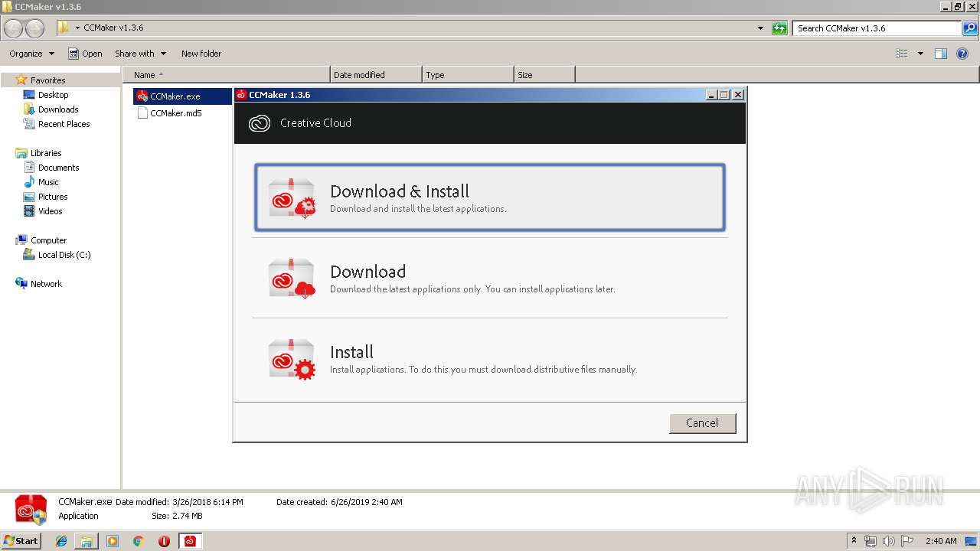980x551 pixels.
Task: Click CCMaker v1.3.6 breadcrumb path
Action: (113, 28)
